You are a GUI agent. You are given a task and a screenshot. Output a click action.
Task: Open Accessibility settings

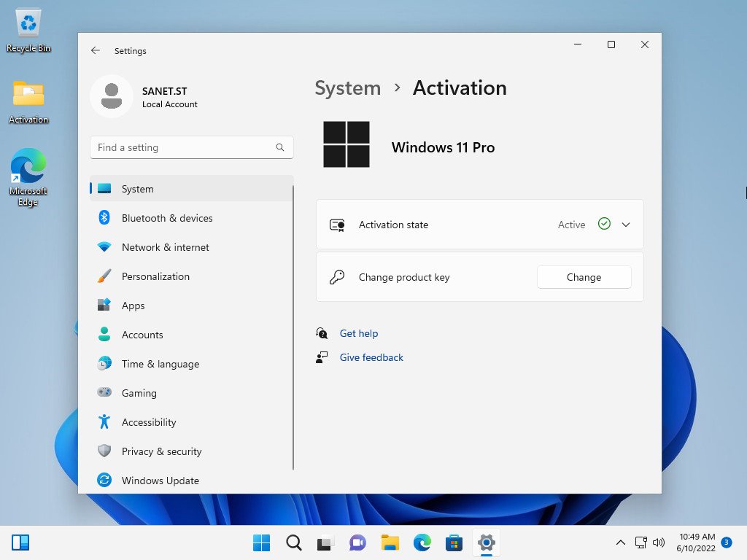coord(192,422)
